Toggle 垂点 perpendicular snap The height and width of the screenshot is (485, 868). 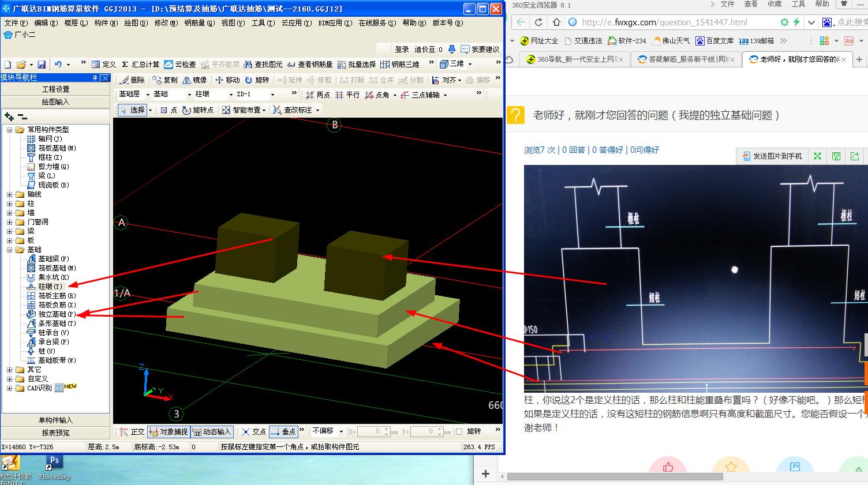pos(283,431)
